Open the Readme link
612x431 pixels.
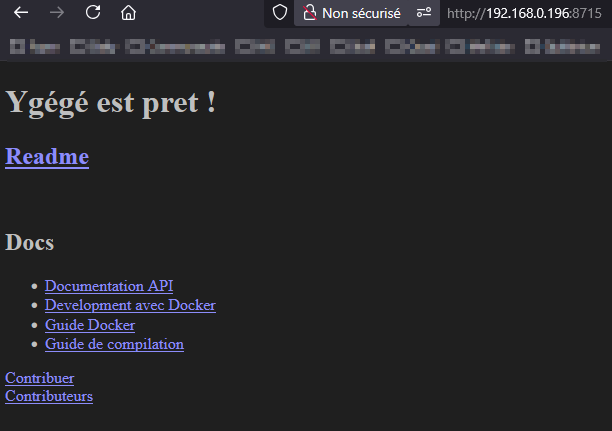tap(47, 157)
